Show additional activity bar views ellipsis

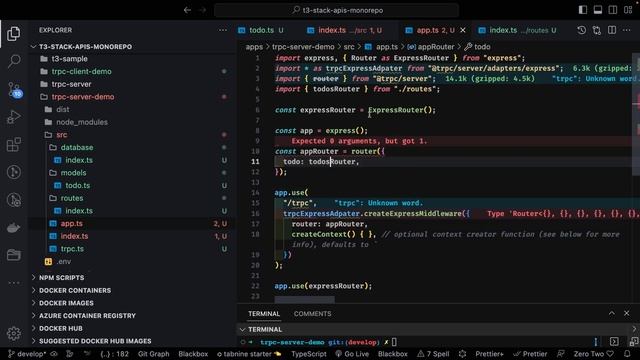pyautogui.click(x=13, y=282)
